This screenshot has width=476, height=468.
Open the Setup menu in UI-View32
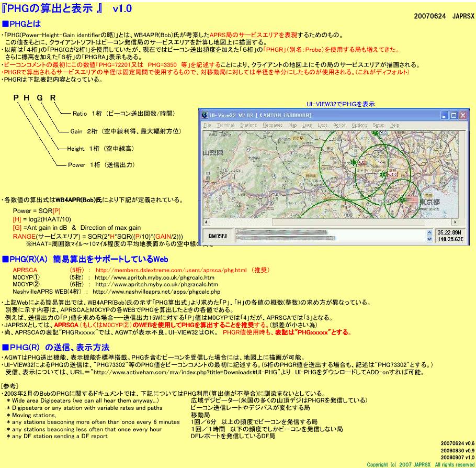(x=378, y=125)
